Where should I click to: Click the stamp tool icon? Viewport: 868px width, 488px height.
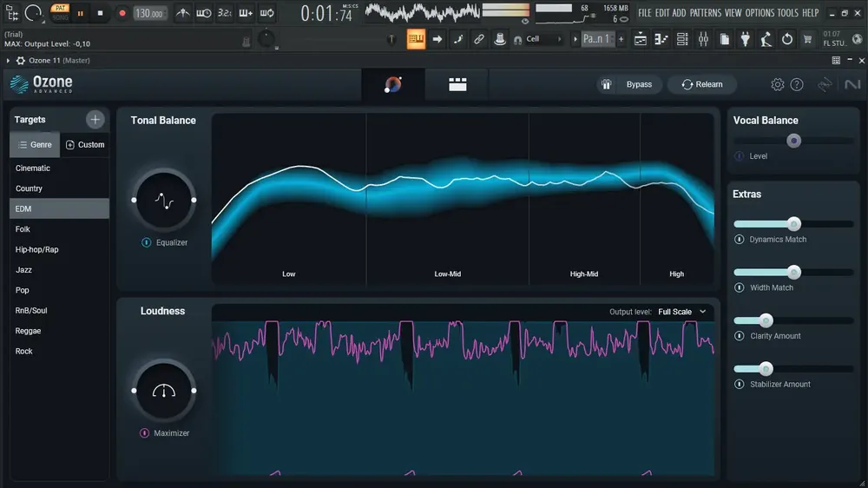pos(499,39)
